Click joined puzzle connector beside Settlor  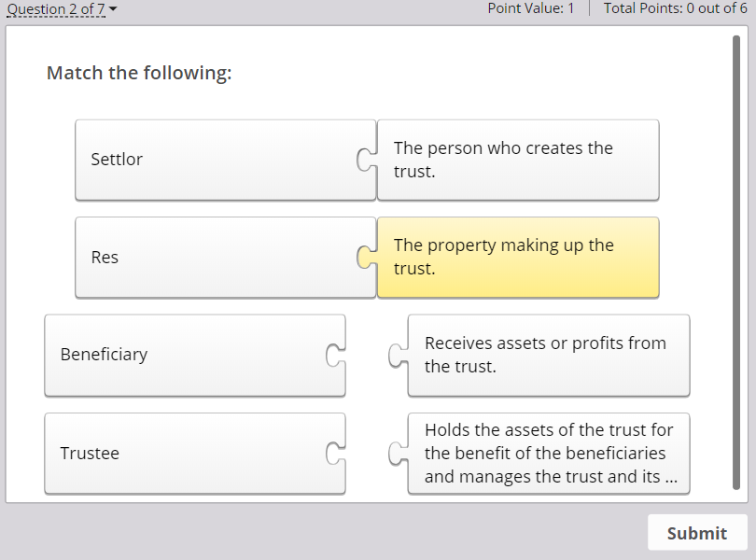364,160
